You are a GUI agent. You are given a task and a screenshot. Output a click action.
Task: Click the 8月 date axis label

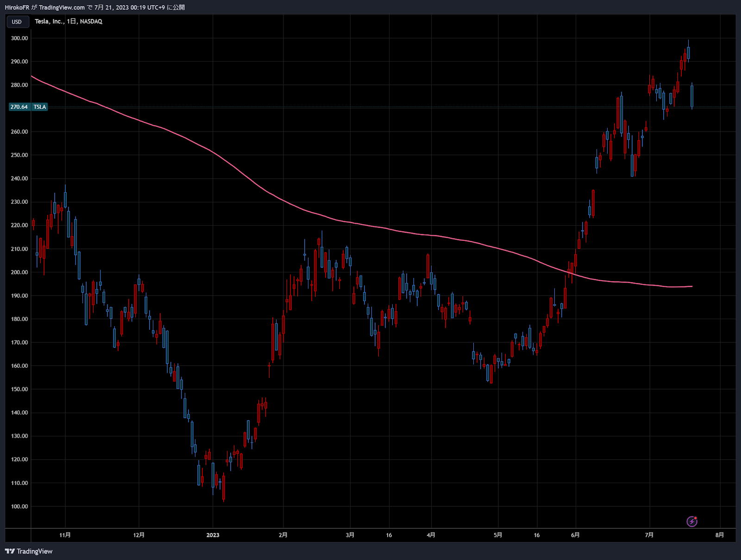pyautogui.click(x=720, y=535)
